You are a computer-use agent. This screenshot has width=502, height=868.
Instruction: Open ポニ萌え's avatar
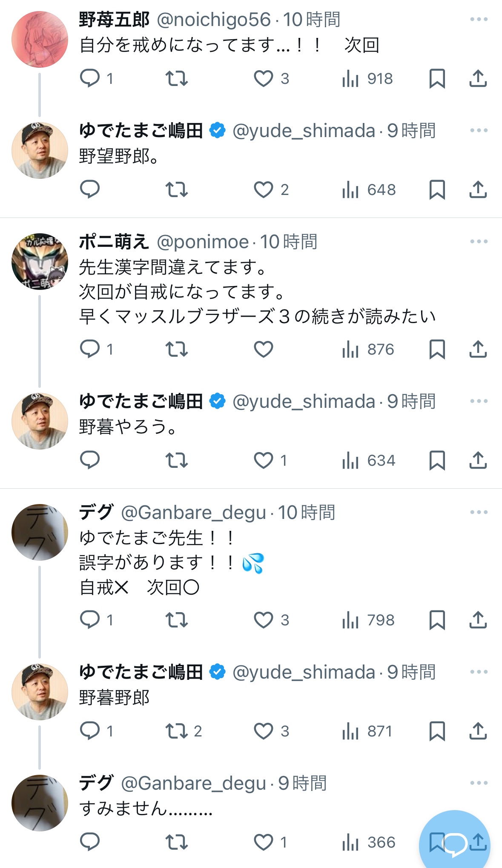pyautogui.click(x=40, y=261)
